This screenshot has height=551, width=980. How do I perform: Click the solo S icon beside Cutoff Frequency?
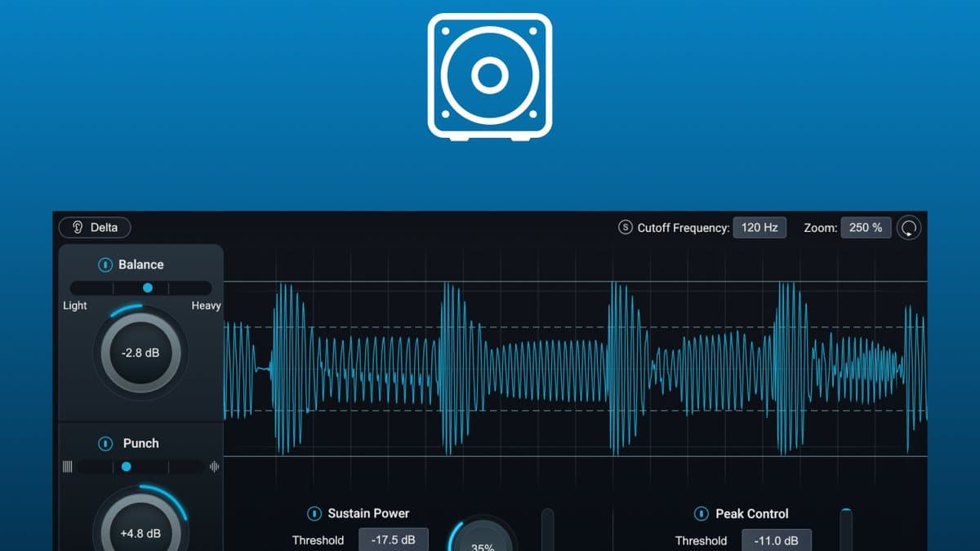pos(626,228)
